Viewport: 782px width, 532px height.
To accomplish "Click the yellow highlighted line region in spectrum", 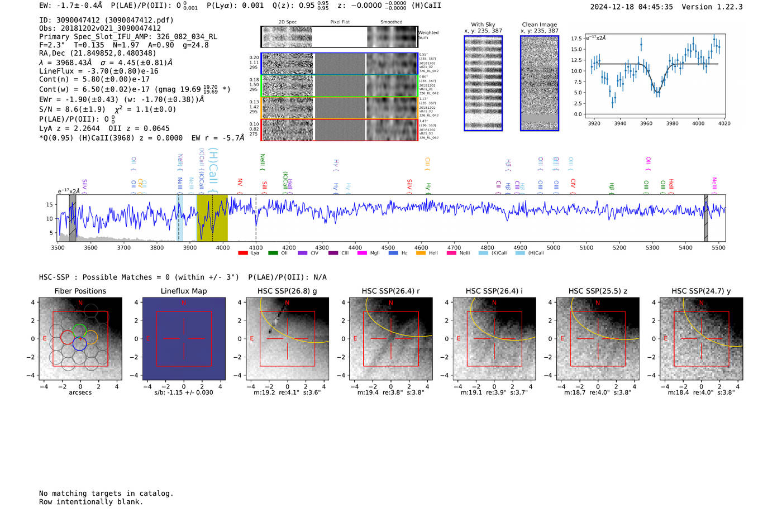I will (212, 218).
